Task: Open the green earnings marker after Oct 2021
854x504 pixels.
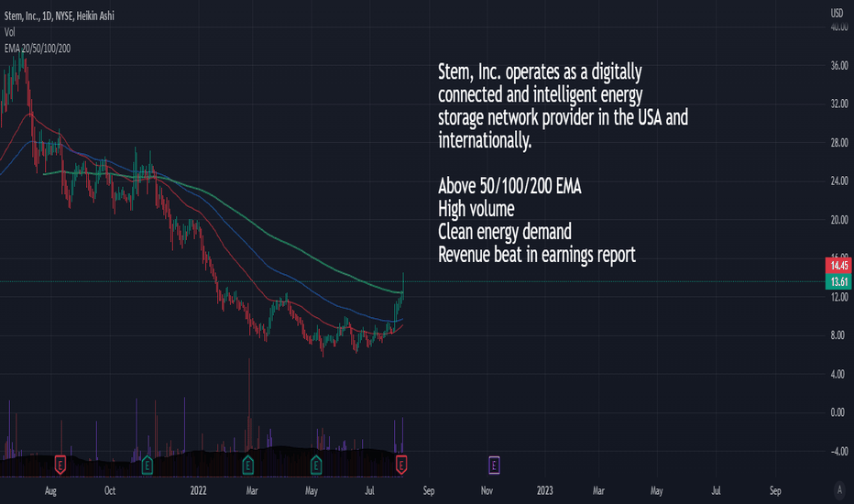Action: (x=147, y=465)
